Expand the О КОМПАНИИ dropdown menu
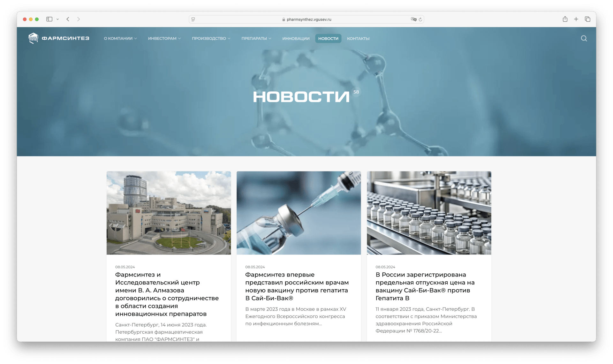The height and width of the screenshot is (364, 613). (120, 38)
